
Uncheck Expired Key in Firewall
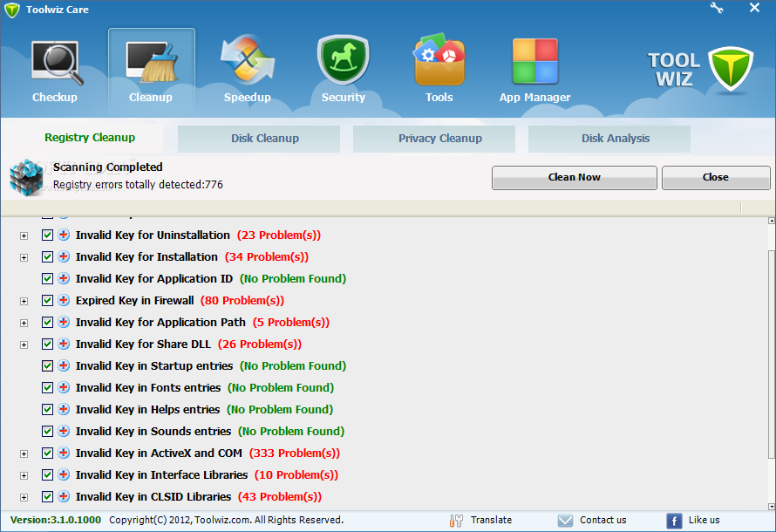coord(47,300)
